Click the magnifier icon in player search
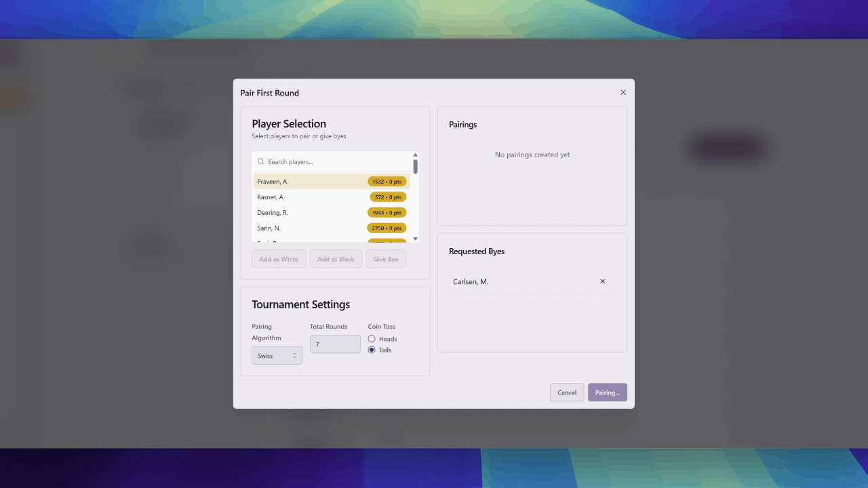868x488 pixels. (261, 162)
